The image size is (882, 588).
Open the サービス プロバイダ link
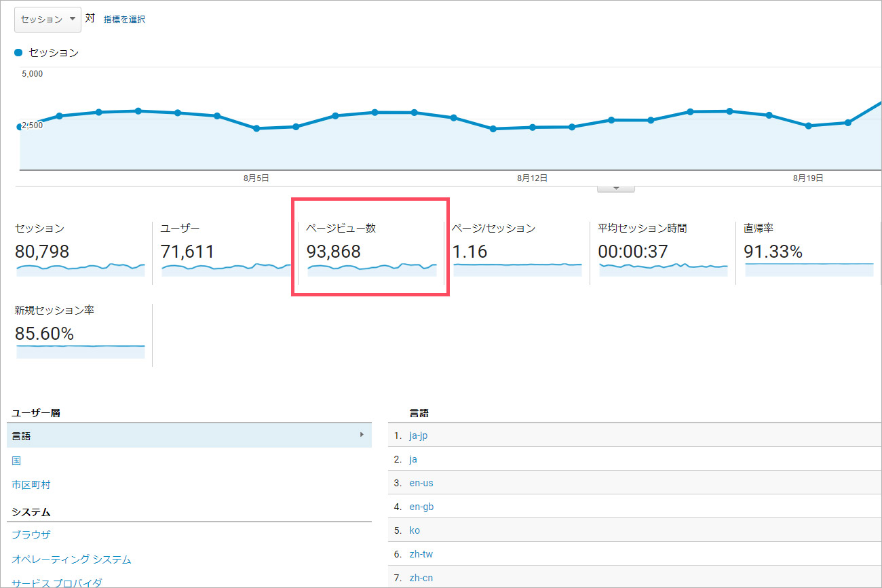coord(57,583)
